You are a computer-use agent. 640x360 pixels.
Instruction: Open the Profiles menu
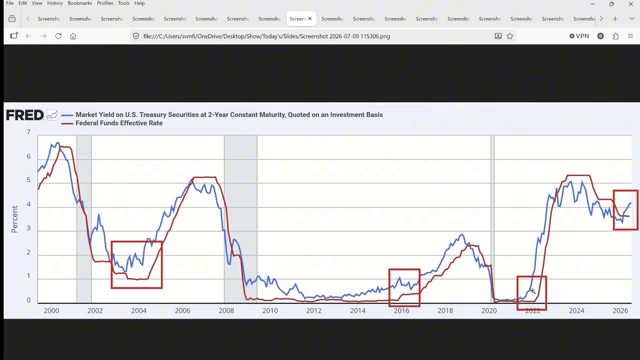[x=105, y=3]
